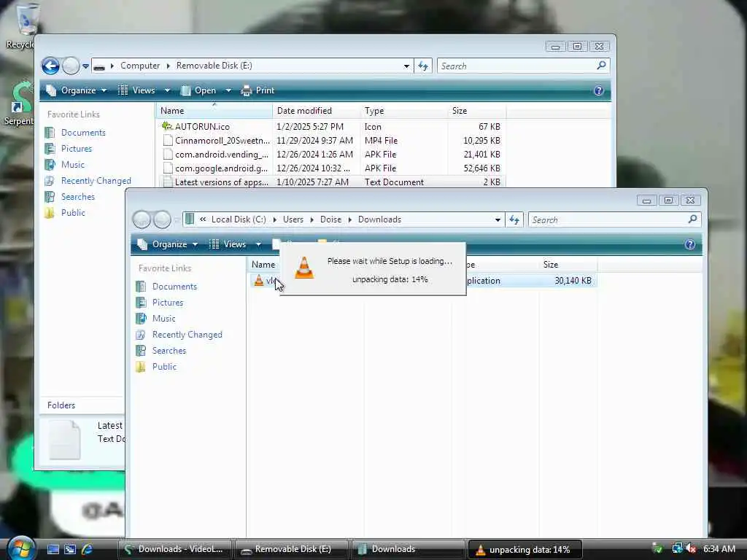
Task: Sort by Type column in Removable Disk window
Action: click(404, 111)
